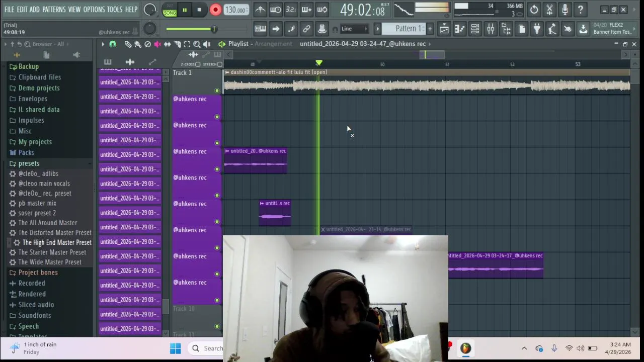Open the plugin picker plug icon
The image size is (644, 362).
coord(537,29)
